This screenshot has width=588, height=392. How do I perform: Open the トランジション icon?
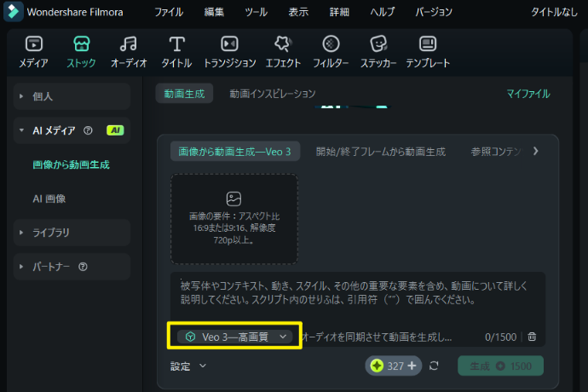[x=229, y=44]
